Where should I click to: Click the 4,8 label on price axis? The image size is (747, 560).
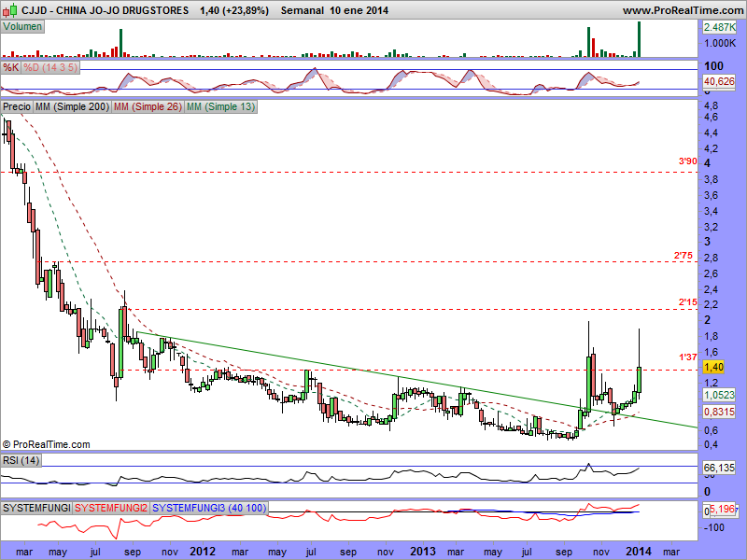pyautogui.click(x=711, y=105)
